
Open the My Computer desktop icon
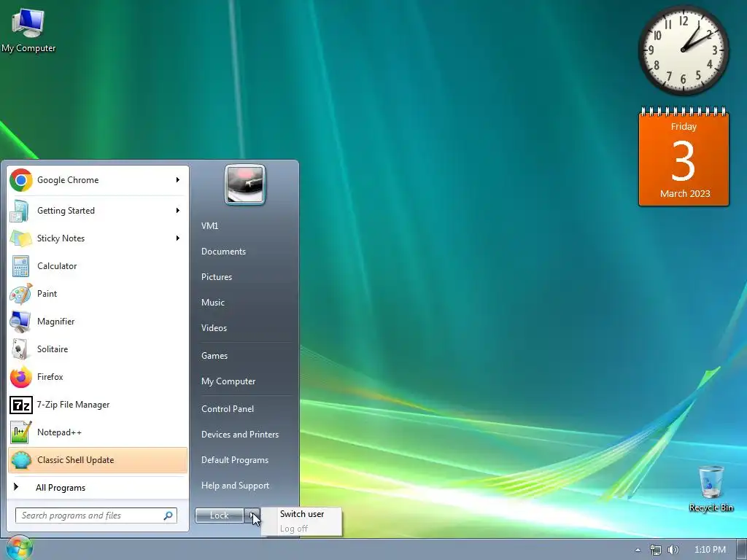pyautogui.click(x=28, y=29)
